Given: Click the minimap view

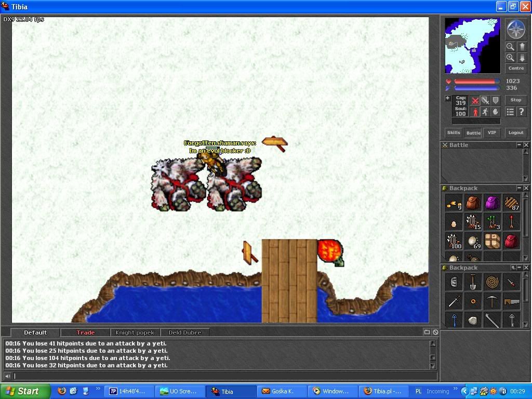Looking at the screenshot, I should (472, 46).
